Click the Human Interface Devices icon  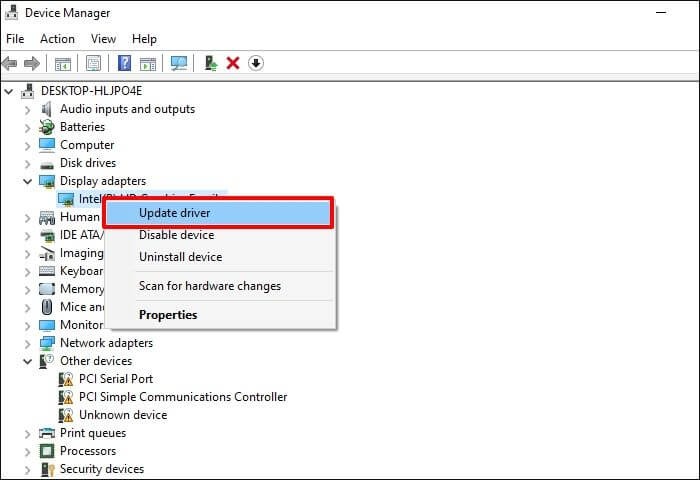tap(47, 217)
